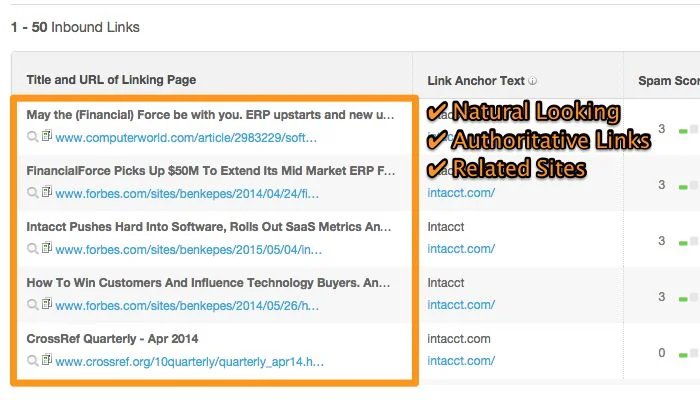Click page icon beside forbes 2014/05/26 link
This screenshot has width=700, height=400.
(47, 304)
